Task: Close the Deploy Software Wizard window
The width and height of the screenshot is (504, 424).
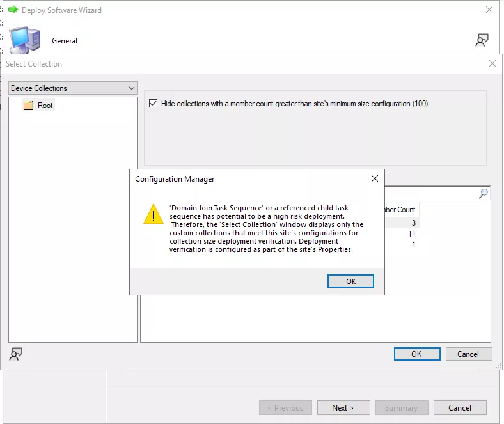Action: tap(489, 10)
